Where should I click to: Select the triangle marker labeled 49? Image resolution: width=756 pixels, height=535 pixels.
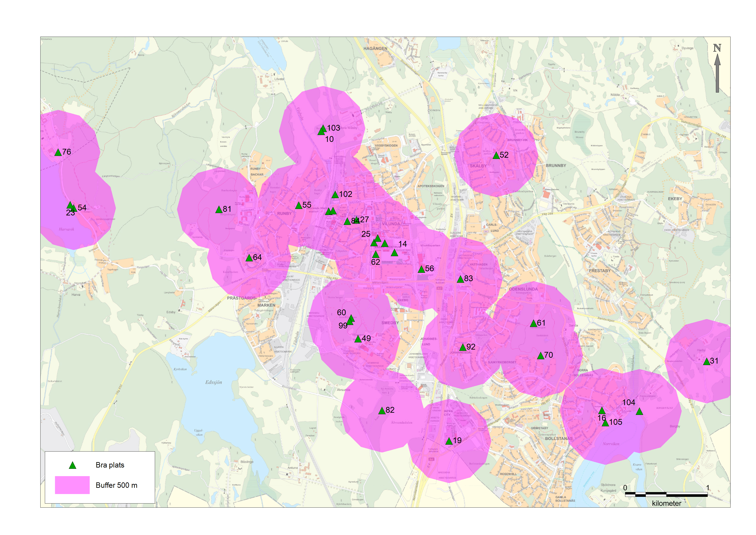pyautogui.click(x=358, y=339)
